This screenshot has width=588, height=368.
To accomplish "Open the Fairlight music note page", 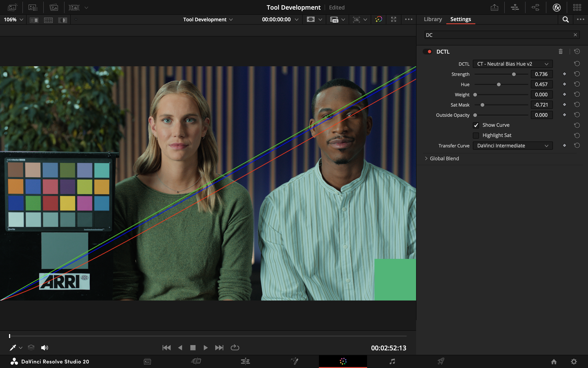I will tap(392, 361).
